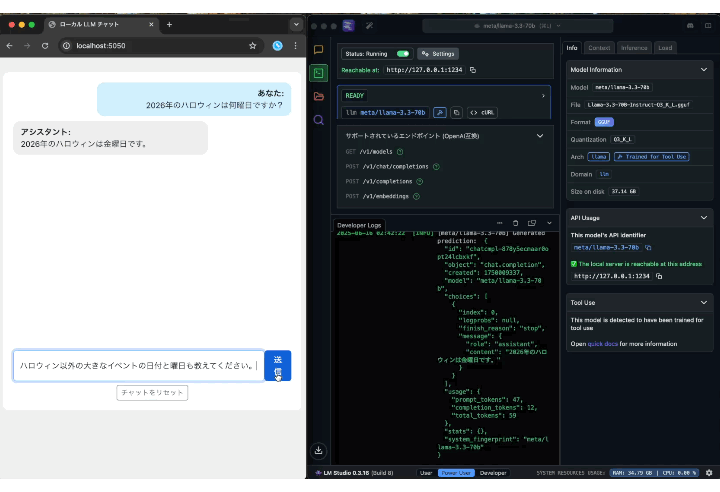Collapse the supported endpoints list

point(540,136)
